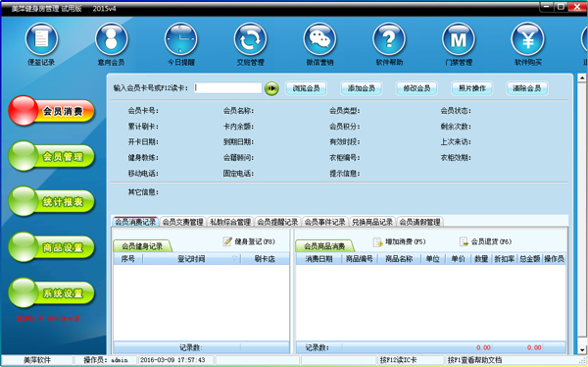Click the 总金额 column header

pyautogui.click(x=529, y=259)
